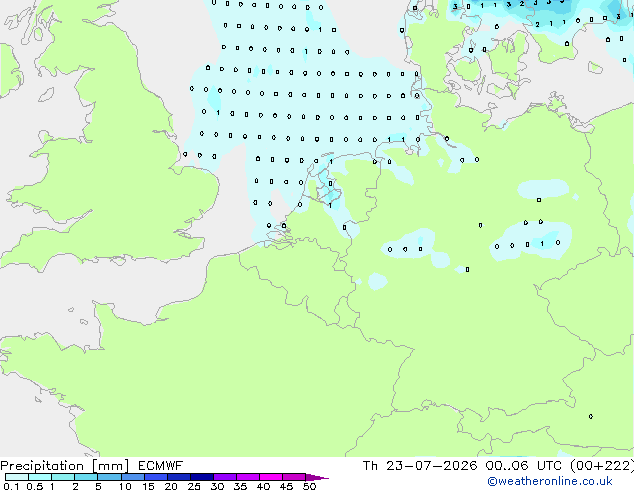Viewport: 634px width, 490px height.
Task: Click the '15' legend scale label
Action: (x=148, y=486)
